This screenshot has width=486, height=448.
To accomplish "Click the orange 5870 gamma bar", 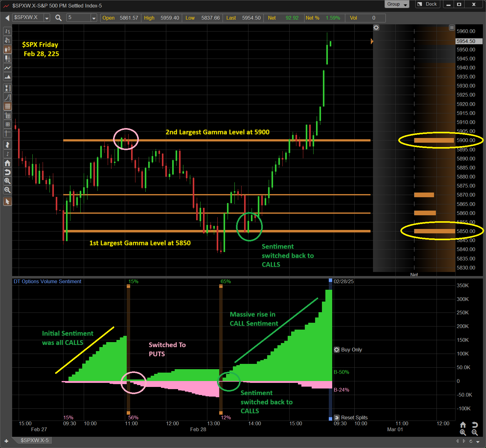I will 424,195.
